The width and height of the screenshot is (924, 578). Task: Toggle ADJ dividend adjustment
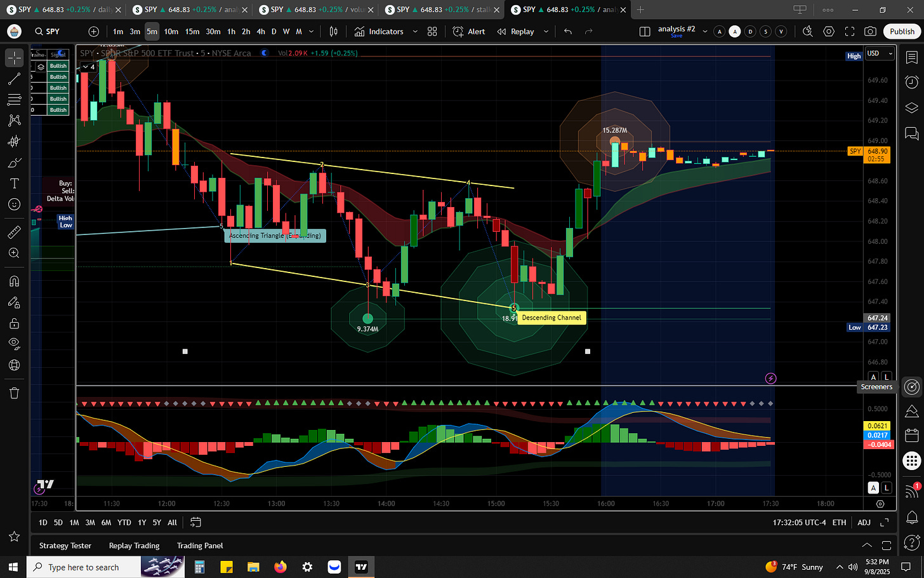click(x=864, y=523)
